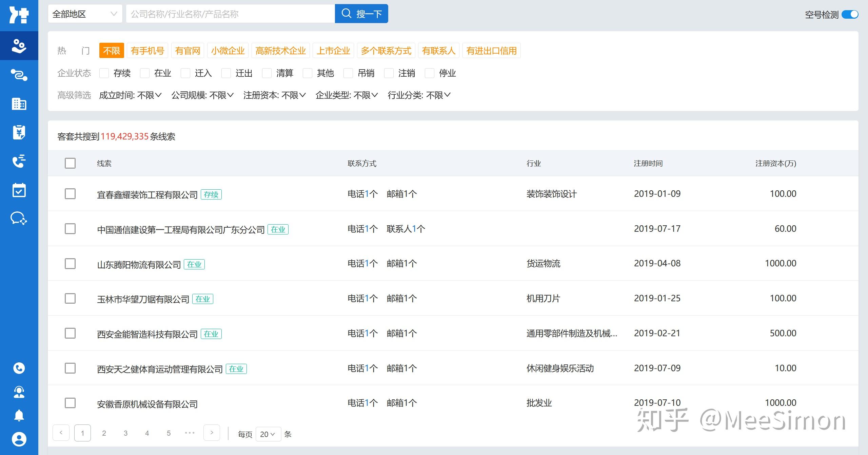
Task: Open the calendar task icon in sidebar
Action: tap(19, 190)
